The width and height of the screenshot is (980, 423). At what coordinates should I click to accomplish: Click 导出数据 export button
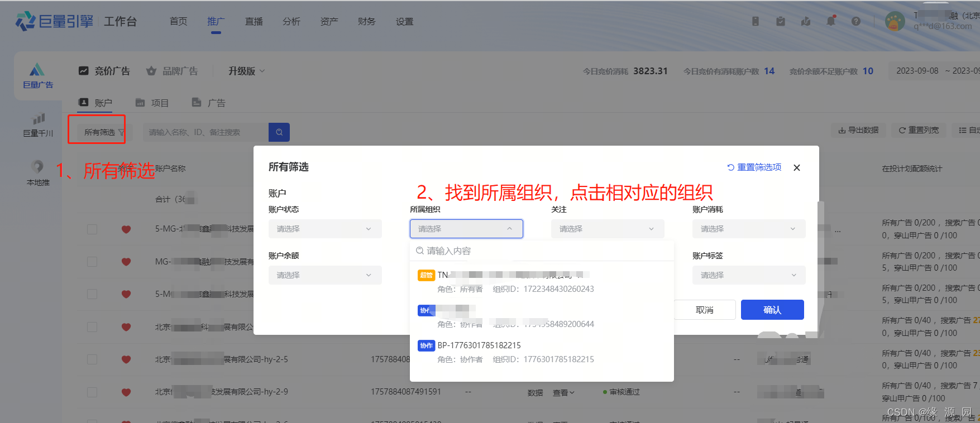[858, 130]
